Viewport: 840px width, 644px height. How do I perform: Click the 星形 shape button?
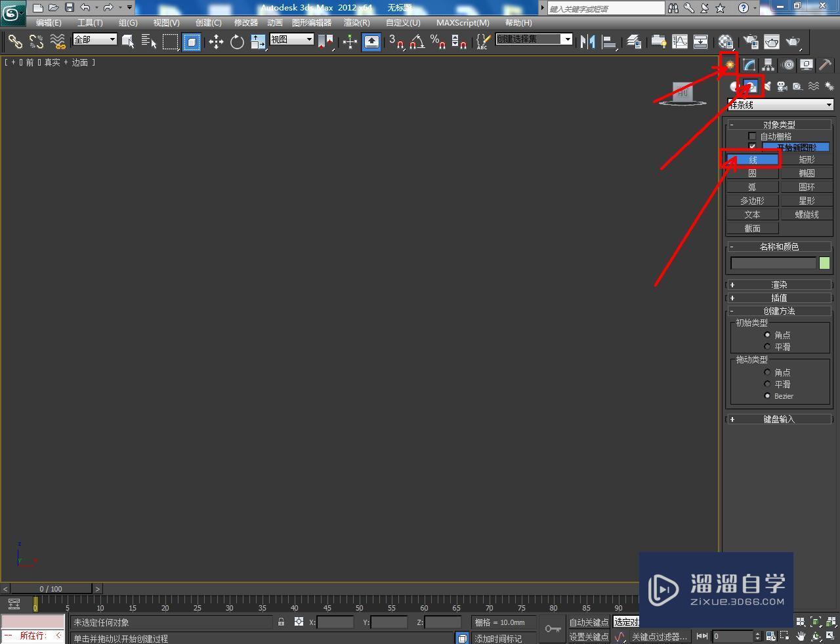pyautogui.click(x=807, y=201)
